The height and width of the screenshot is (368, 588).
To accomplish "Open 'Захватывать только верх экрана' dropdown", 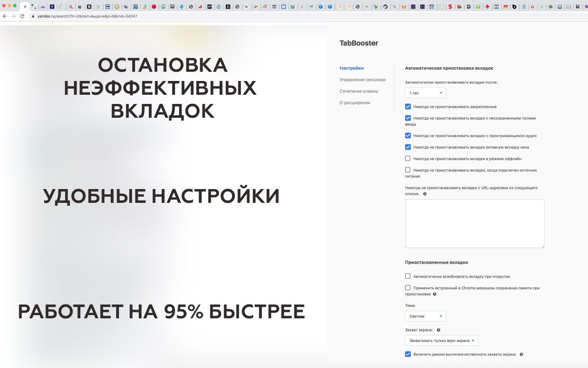I will coord(441,341).
